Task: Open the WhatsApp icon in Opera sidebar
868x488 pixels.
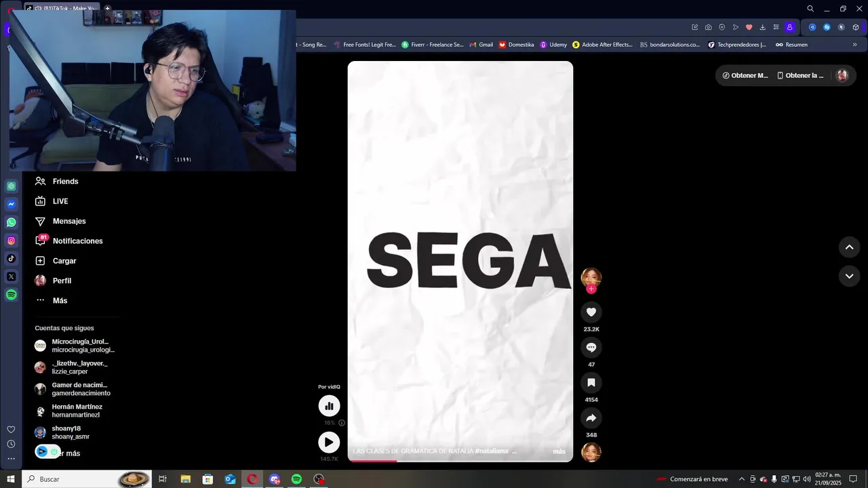Action: 12,222
